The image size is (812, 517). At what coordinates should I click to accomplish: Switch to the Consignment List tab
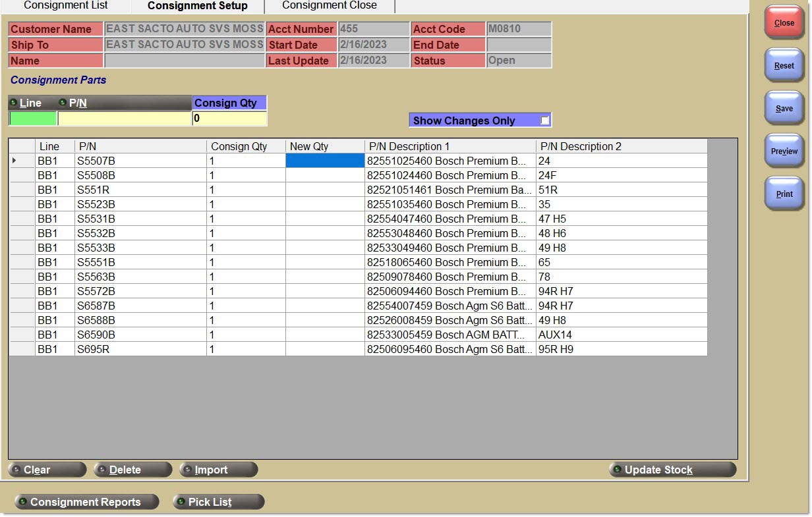click(x=66, y=6)
